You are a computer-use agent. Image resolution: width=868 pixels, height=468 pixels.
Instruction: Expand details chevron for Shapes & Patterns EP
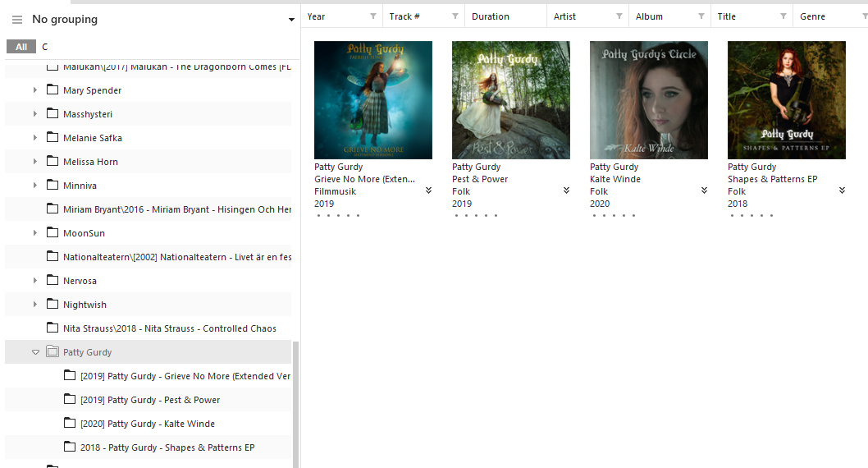[842, 190]
